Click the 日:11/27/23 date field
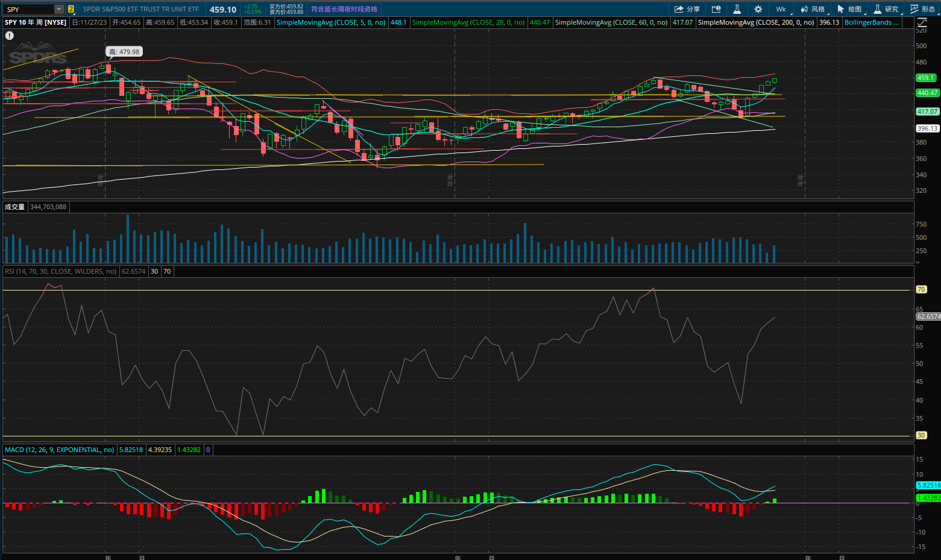This screenshot has height=560, width=941. coord(89,22)
